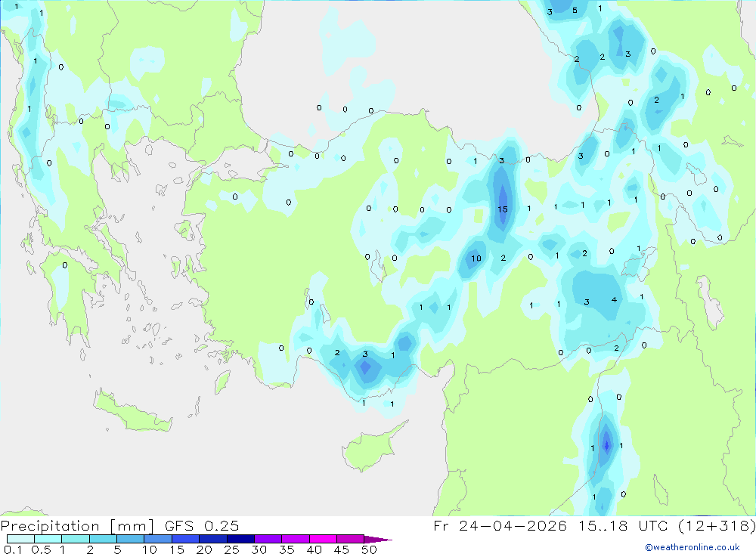Click the island of Crete on the map
This screenshot has width=756, height=554.
tap(132, 412)
